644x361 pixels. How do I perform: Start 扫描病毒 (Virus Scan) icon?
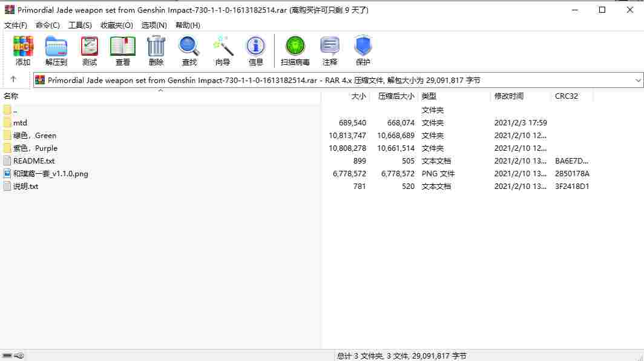[x=295, y=46]
